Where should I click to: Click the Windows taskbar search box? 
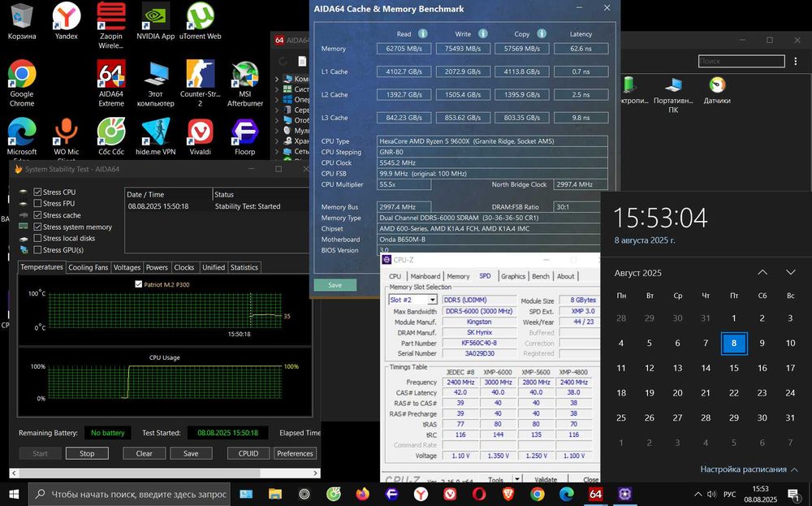129,494
